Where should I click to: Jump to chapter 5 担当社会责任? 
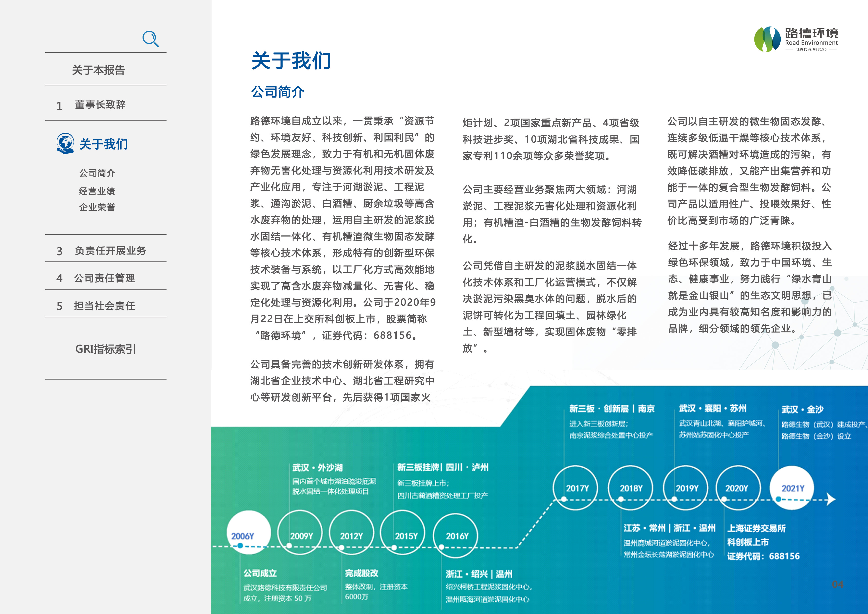click(x=104, y=306)
